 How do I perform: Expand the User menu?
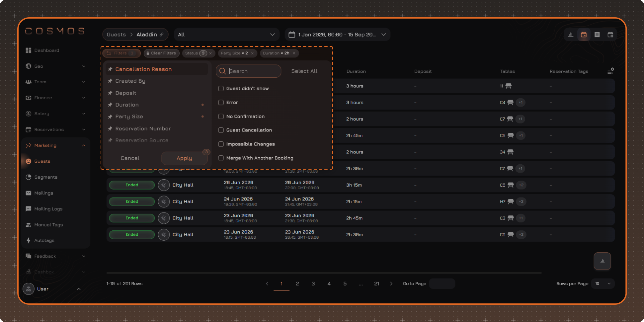pos(79,289)
